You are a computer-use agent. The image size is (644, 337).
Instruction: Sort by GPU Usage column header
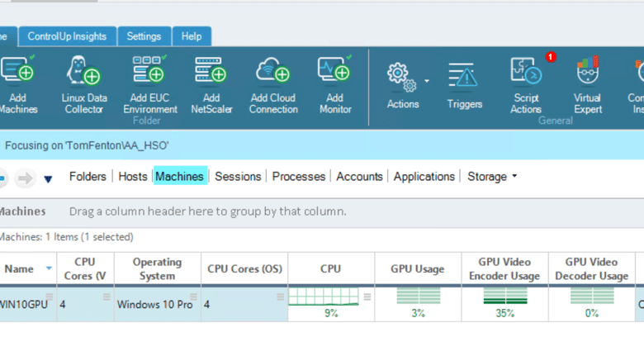418,268
